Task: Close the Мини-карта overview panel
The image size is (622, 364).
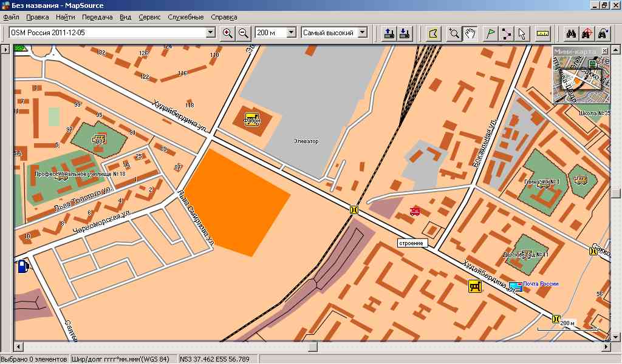Action: (604, 51)
